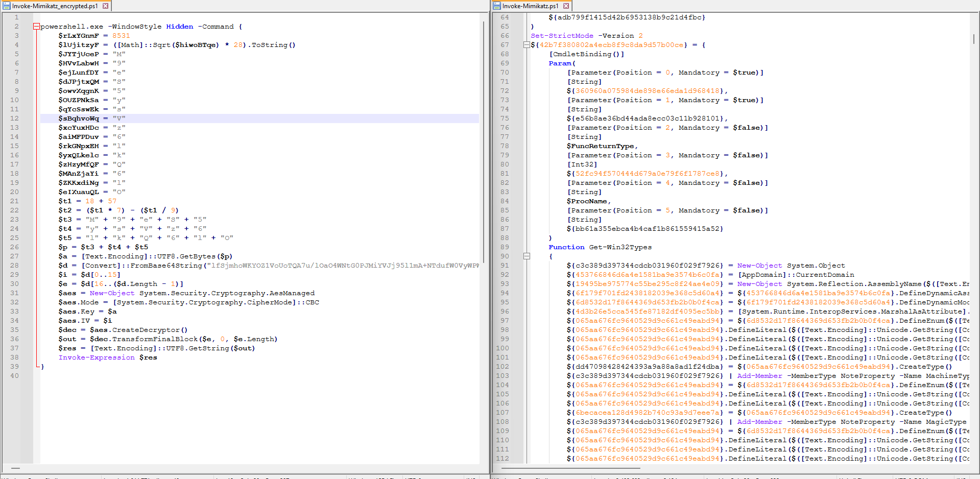Viewport: 980px width, 479px height.
Task: Click the 'Param(' keyword on line 69
Action: tap(562, 63)
